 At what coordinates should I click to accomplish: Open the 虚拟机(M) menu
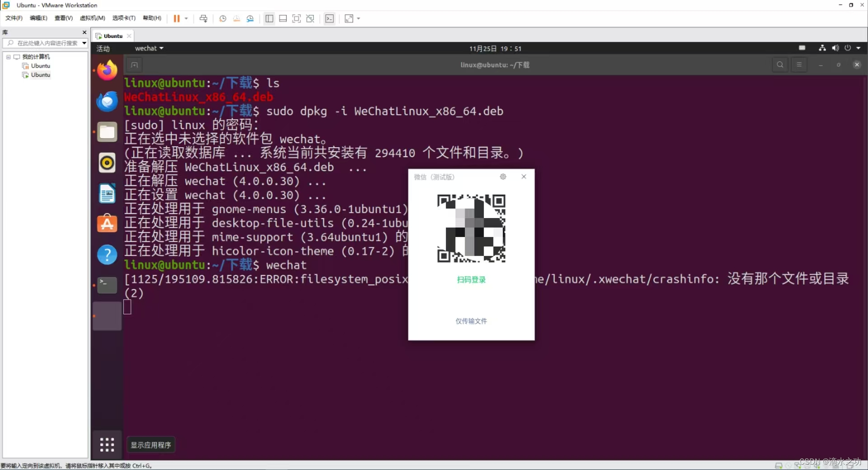92,18
